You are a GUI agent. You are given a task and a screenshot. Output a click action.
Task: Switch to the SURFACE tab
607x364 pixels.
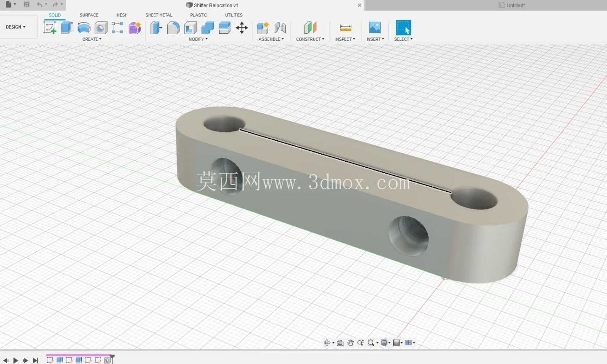(x=89, y=15)
